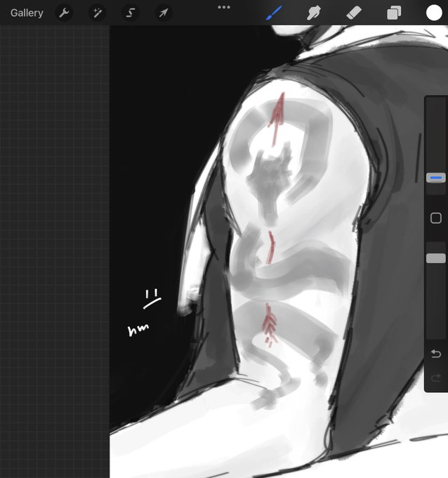448x478 pixels.
Task: Select the Paint brush tool
Action: [x=274, y=13]
